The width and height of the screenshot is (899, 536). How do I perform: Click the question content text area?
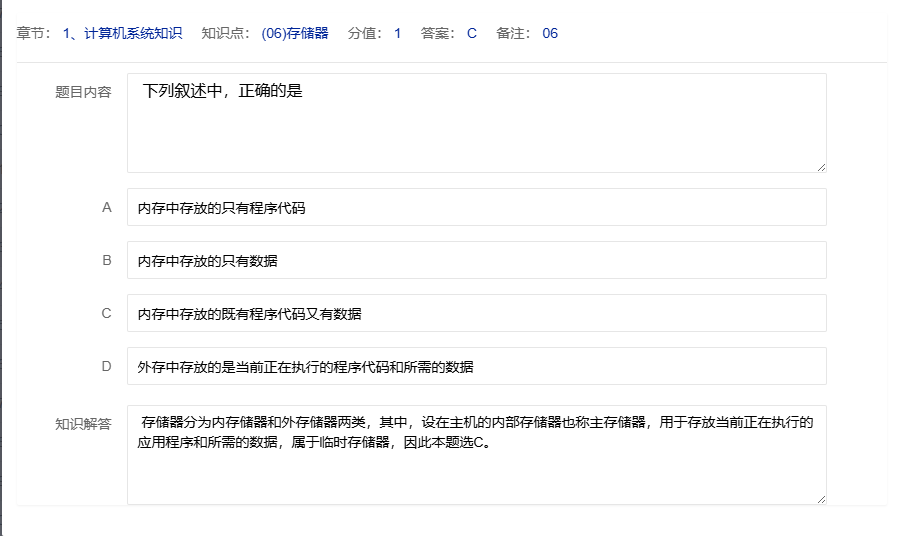click(476, 122)
